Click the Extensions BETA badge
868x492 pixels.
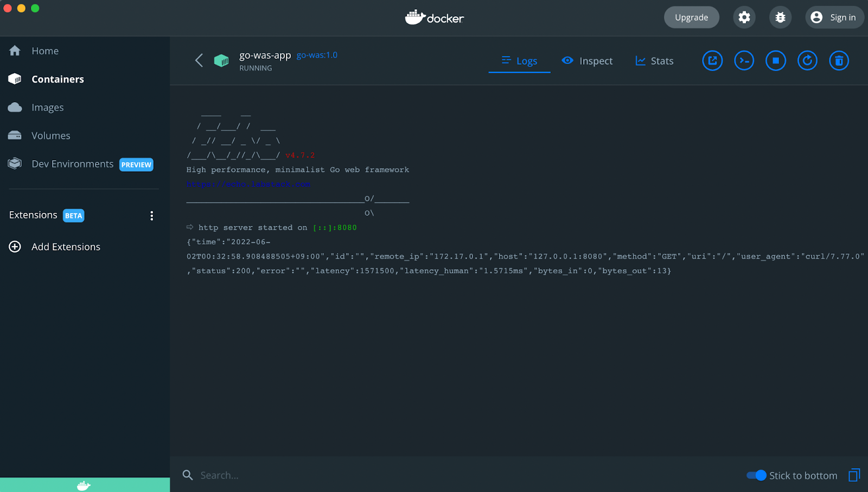73,216
